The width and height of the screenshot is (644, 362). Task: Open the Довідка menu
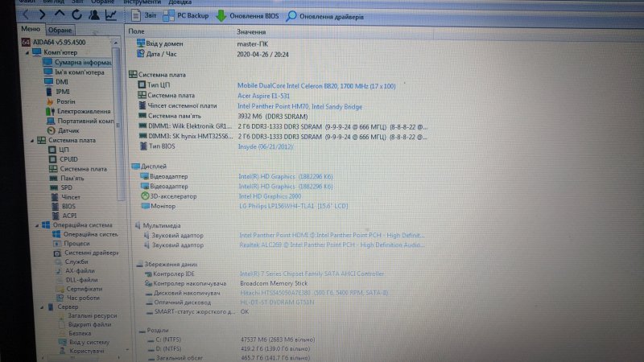pos(180,2)
